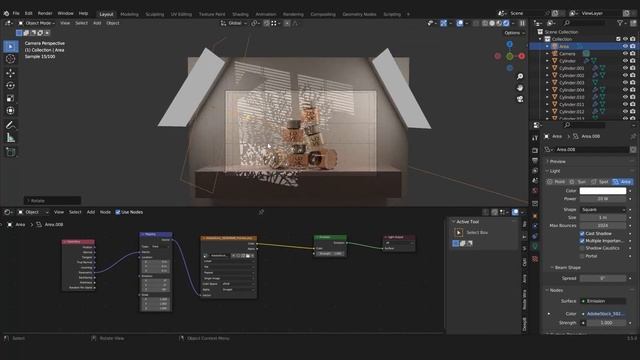Click the node editor pin icon

261,212
